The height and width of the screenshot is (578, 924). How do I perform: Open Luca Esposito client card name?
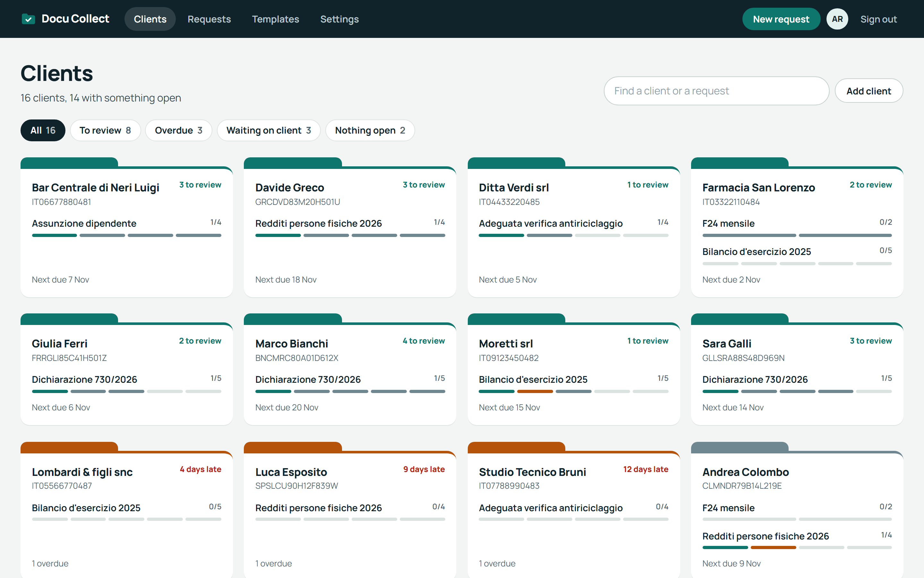point(291,472)
